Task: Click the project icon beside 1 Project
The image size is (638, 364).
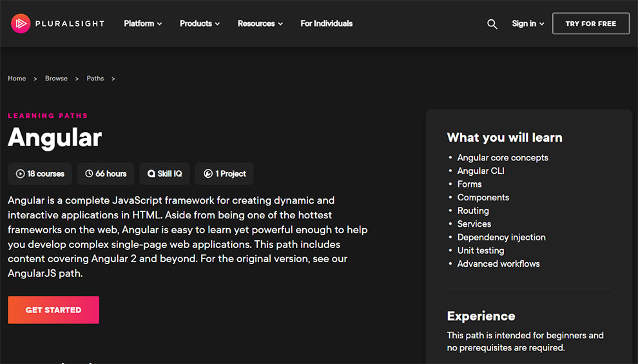Action: point(208,174)
